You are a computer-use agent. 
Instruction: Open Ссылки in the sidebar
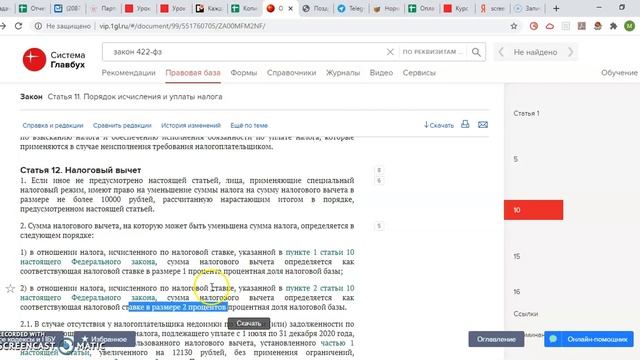point(526,314)
